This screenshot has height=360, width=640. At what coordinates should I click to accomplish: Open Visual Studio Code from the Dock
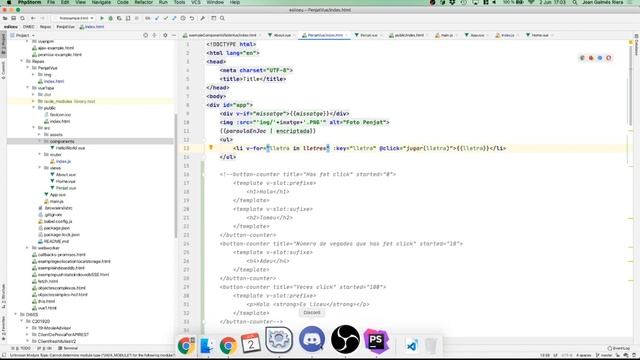click(411, 346)
